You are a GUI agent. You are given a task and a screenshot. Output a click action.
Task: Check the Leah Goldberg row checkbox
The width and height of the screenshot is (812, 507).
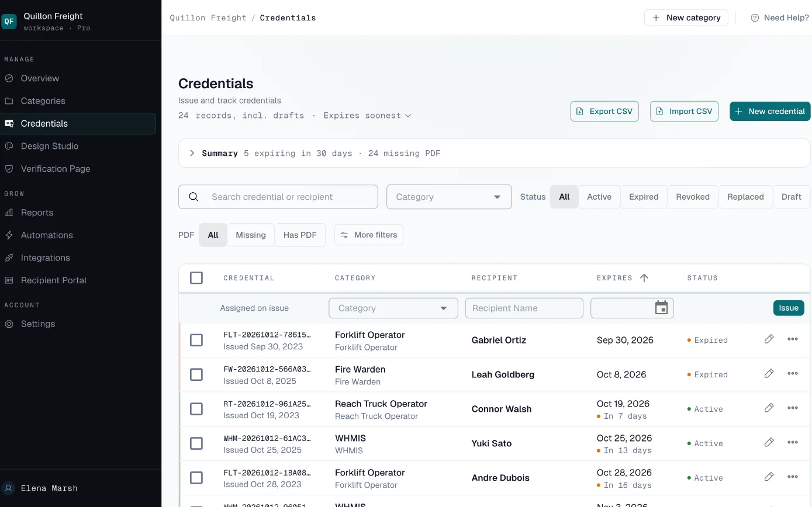[x=196, y=374]
